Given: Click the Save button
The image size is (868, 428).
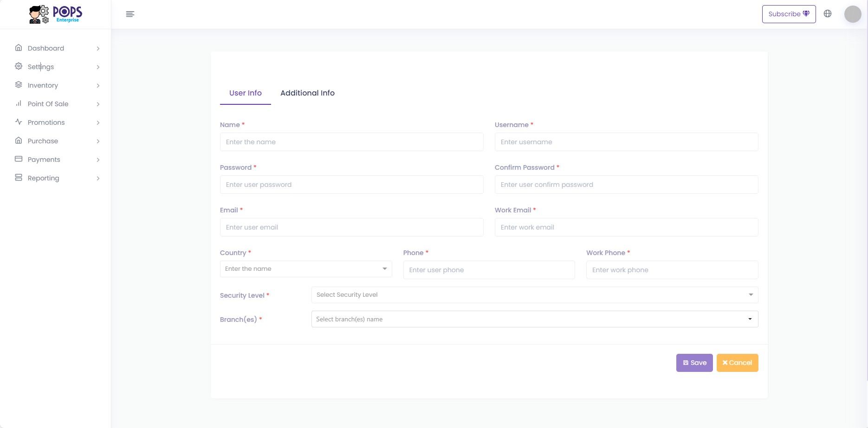Looking at the screenshot, I should point(694,363).
